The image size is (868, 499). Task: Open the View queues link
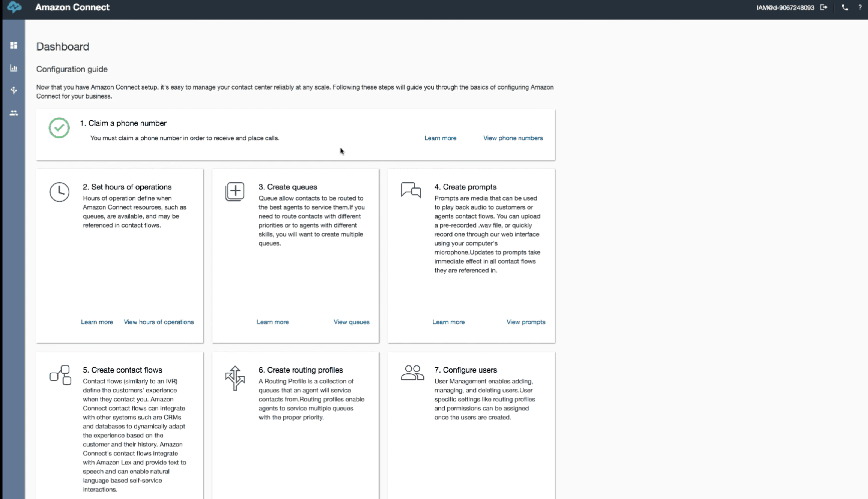352,322
